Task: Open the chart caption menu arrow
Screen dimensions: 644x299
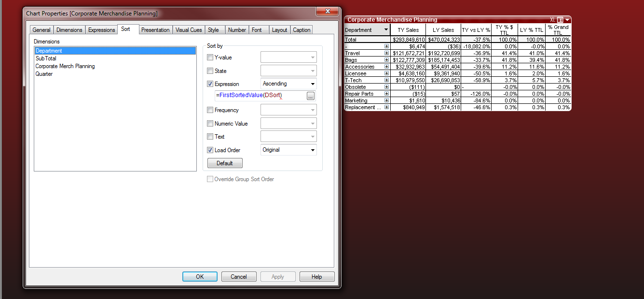Action: click(567, 20)
